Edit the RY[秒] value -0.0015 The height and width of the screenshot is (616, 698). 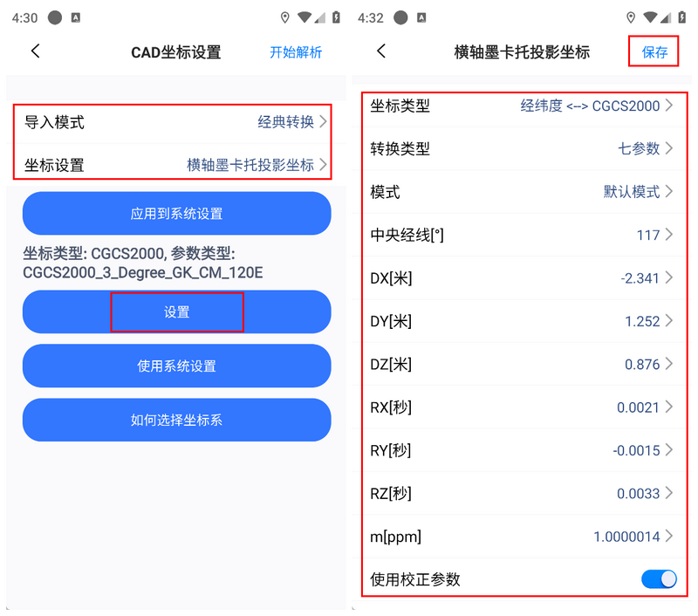click(x=521, y=450)
